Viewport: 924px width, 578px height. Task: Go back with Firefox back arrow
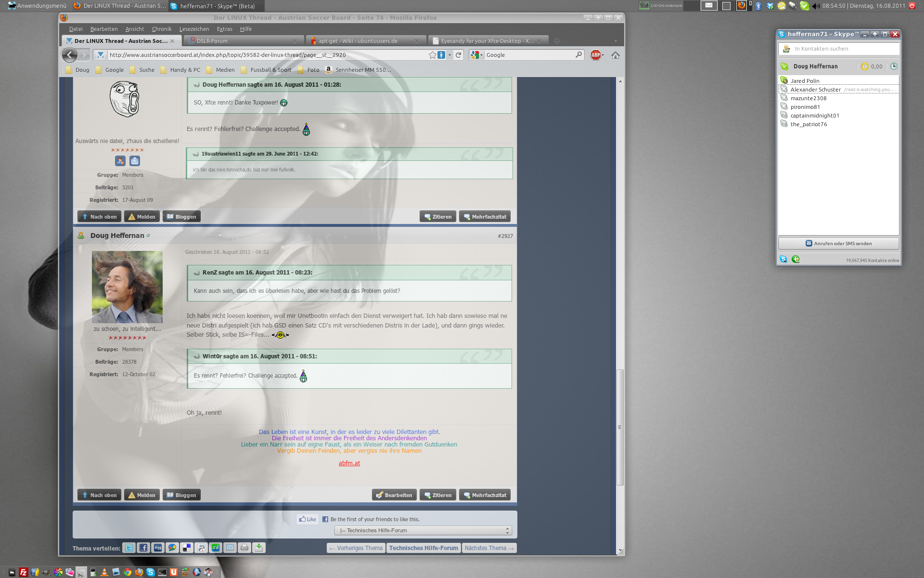pyautogui.click(x=70, y=55)
